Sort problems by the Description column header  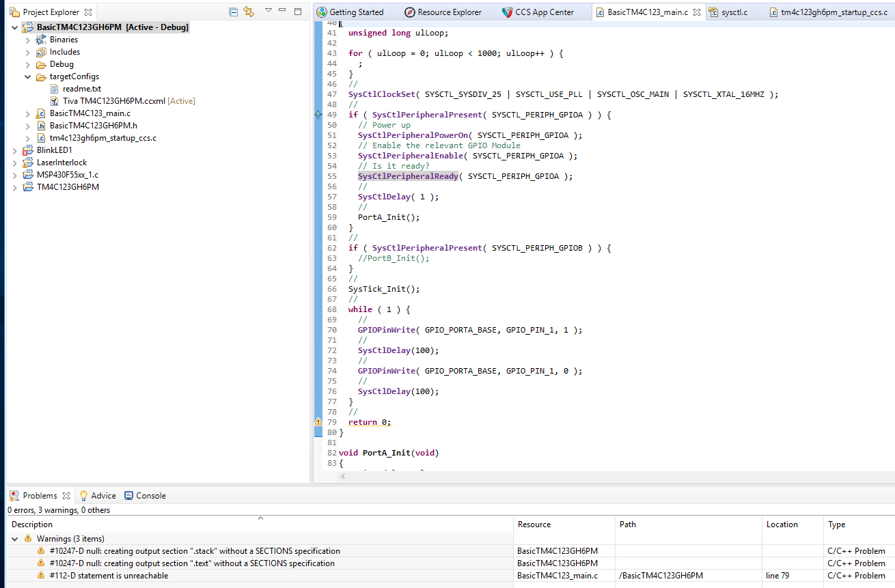(32, 524)
